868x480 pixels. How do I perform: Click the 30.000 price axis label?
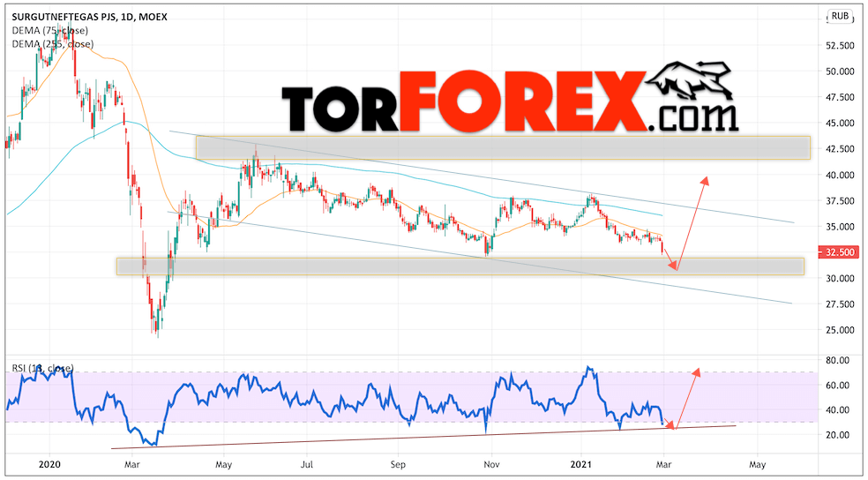(x=839, y=279)
